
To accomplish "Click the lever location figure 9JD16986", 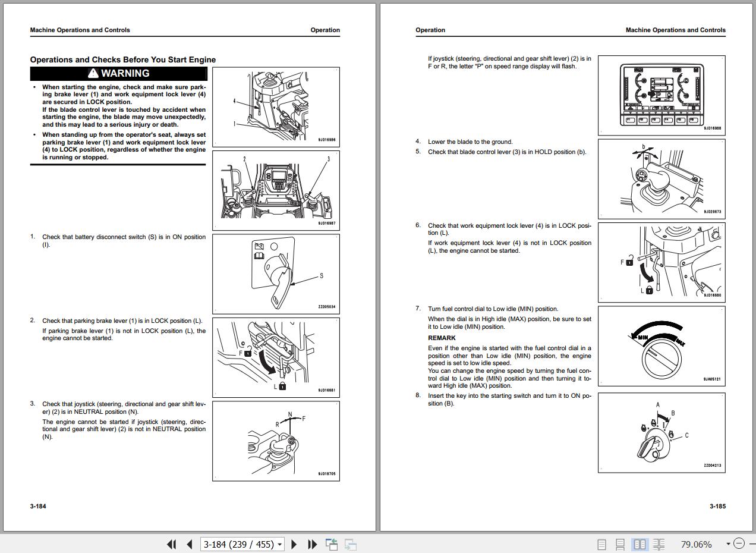I will (x=276, y=106).
